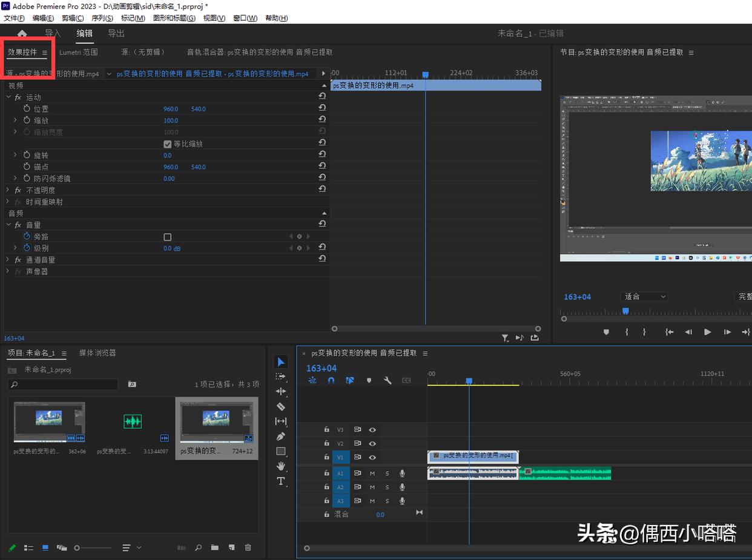Expand the 缩放 scale property
The image size is (752, 560).
15,120
